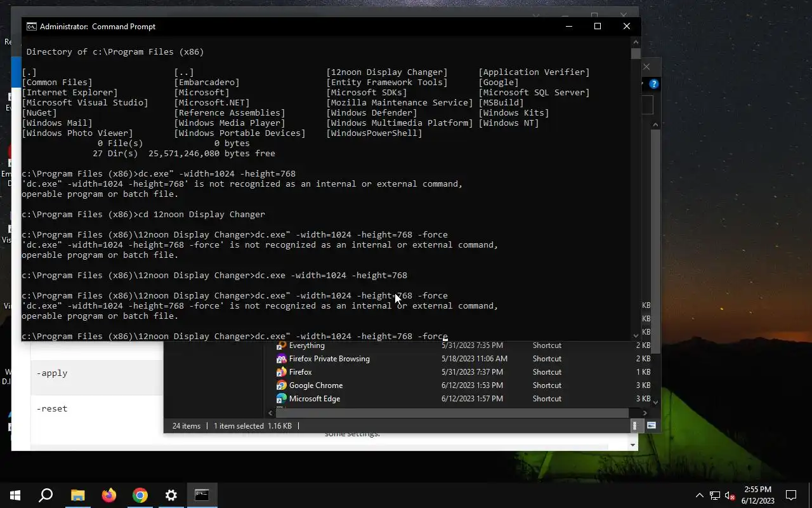
Task: Click the Google Chrome file name
Action: [315, 385]
